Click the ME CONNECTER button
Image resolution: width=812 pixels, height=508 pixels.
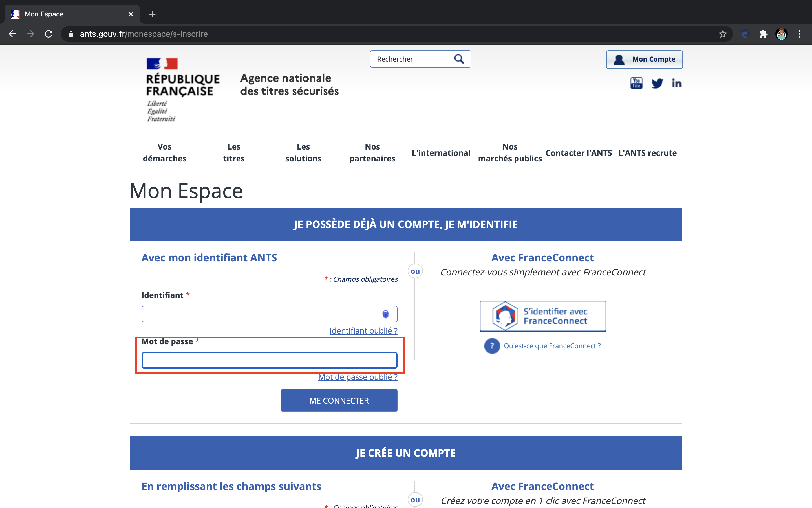point(339,400)
